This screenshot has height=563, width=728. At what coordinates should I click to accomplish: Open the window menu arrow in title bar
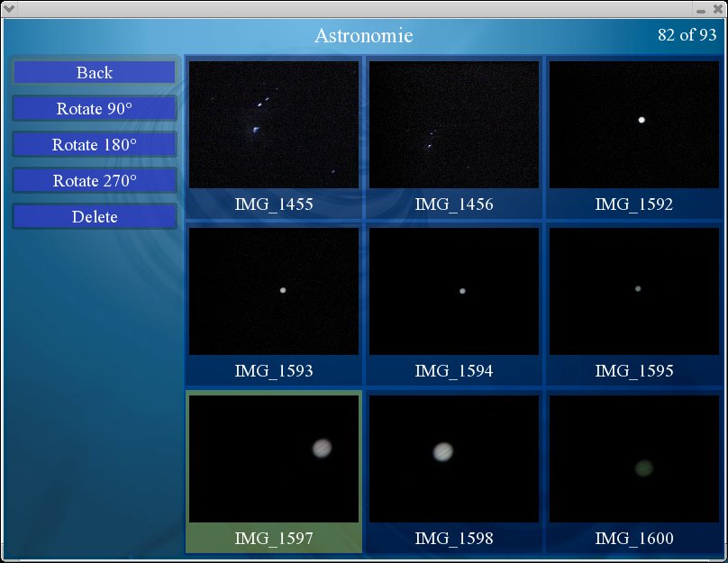[x=9, y=8]
